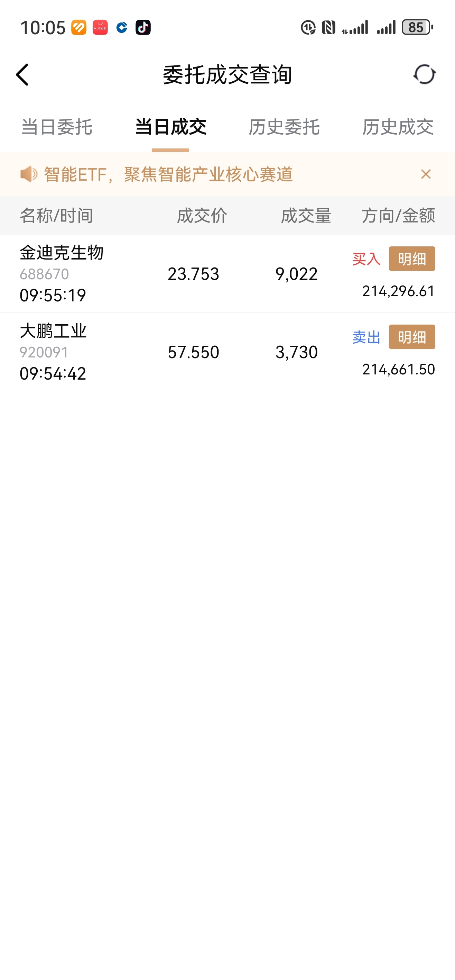Open 明细 for 大鹏工业 trade
The width and height of the screenshot is (455, 980).
click(412, 337)
